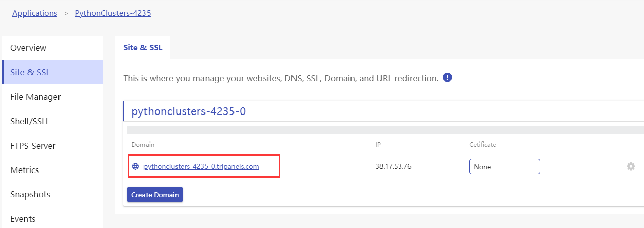Image resolution: width=644 pixels, height=228 pixels.
Task: Click the pythonclusters-4235-0 section heading
Action: click(x=189, y=111)
